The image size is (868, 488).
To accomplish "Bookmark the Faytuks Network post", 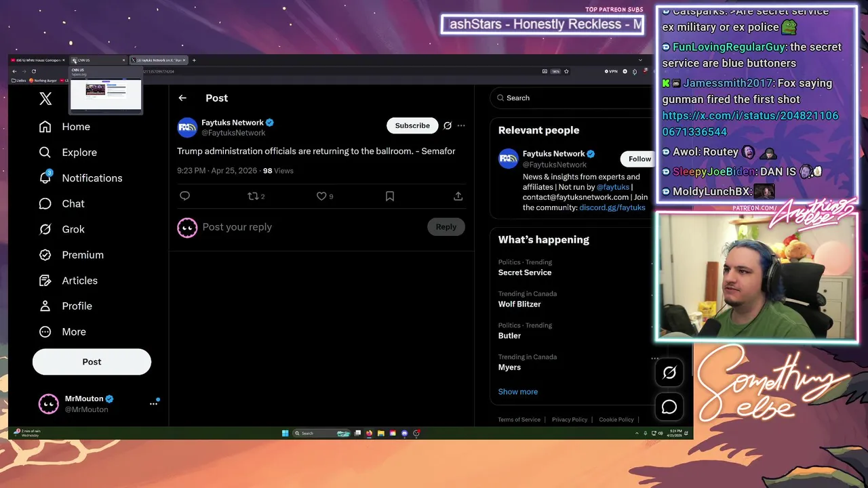I will click(x=390, y=196).
